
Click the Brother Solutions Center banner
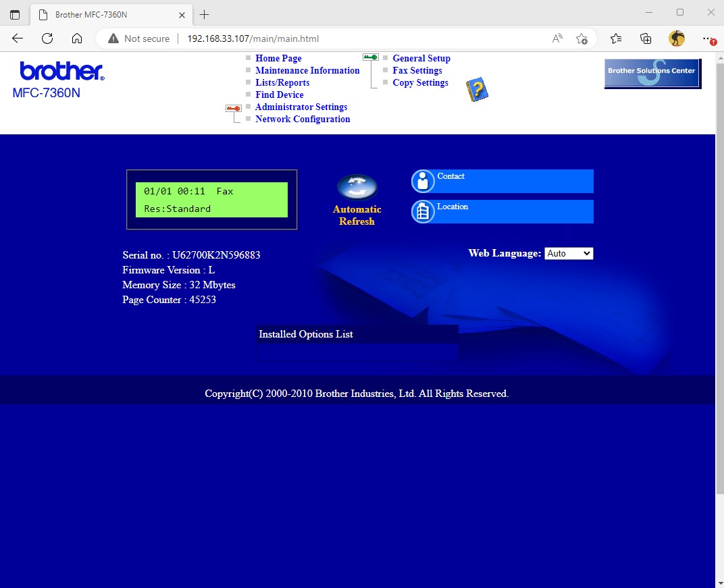point(652,73)
